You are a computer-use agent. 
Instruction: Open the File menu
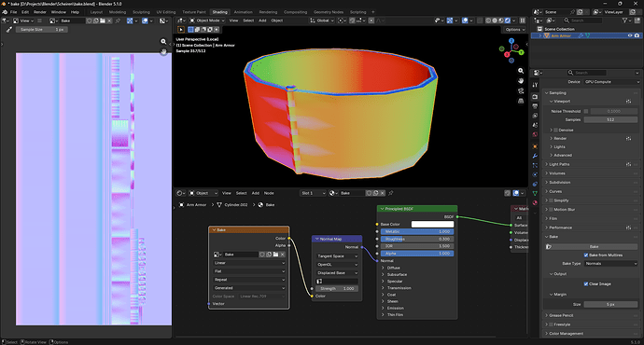14,12
